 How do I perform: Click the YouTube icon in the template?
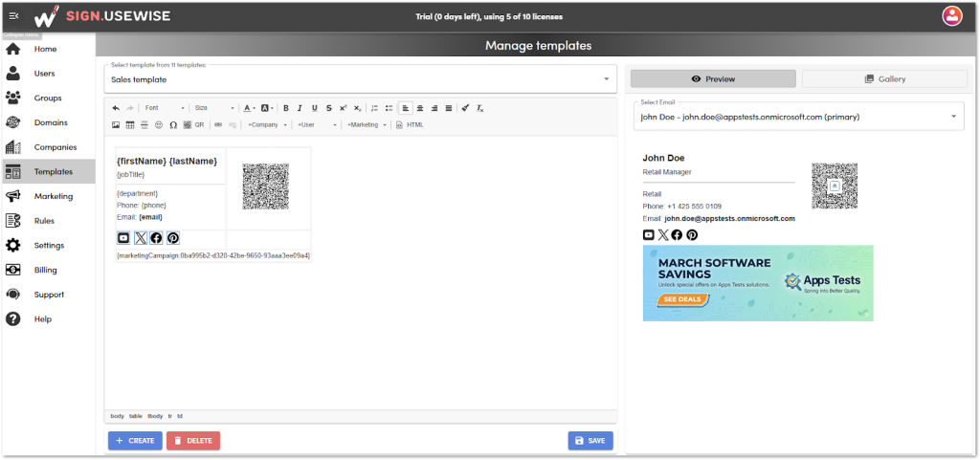123,238
